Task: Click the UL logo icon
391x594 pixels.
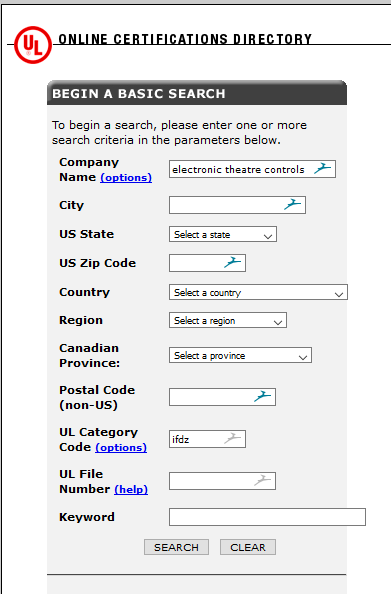Action: 33,45
